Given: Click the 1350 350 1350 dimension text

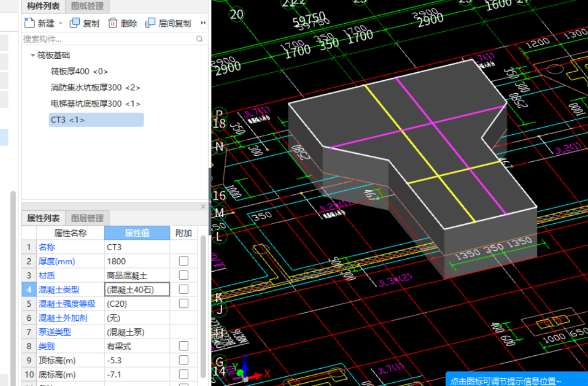Looking at the screenshot, I should click(x=494, y=249).
